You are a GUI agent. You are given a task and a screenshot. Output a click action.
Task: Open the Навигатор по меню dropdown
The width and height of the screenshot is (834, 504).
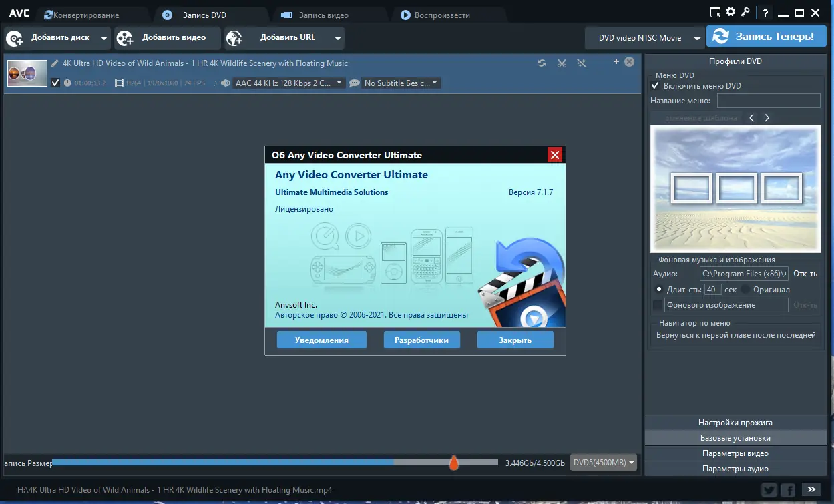(x=735, y=335)
